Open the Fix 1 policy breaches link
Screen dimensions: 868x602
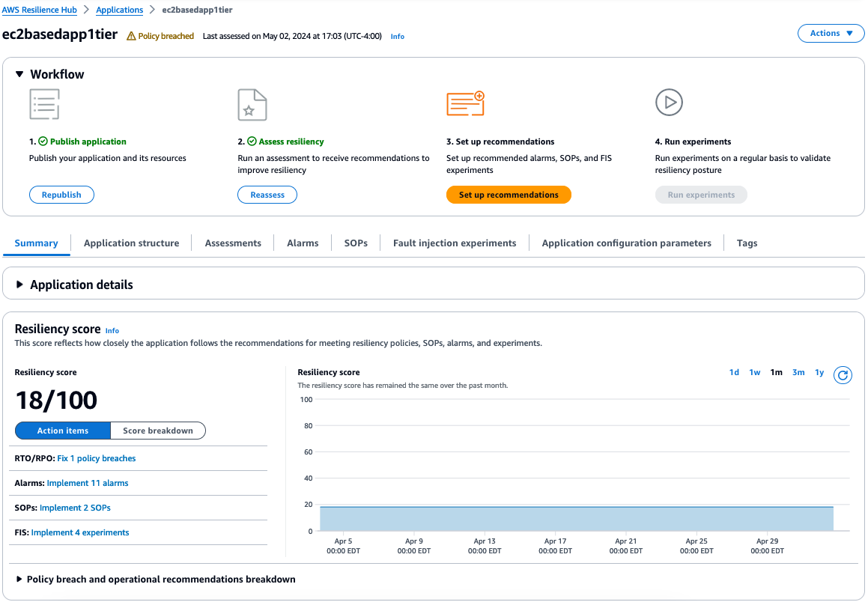point(97,458)
